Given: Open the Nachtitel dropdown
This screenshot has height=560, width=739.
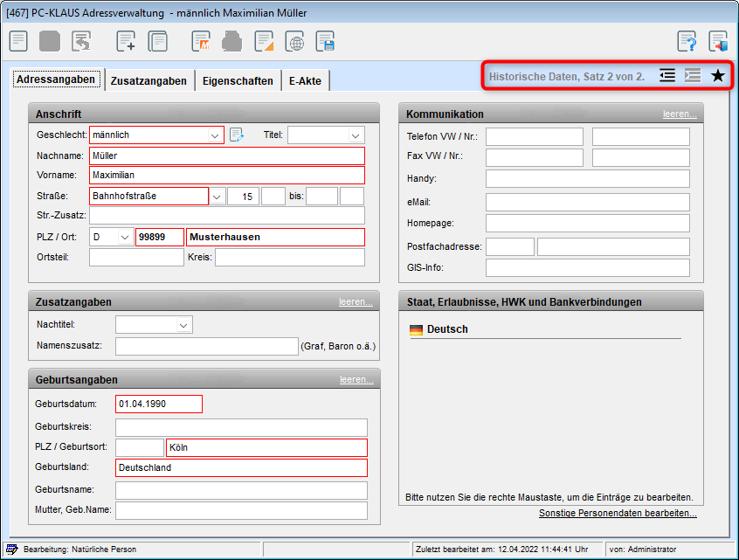Looking at the screenshot, I should 183,325.
